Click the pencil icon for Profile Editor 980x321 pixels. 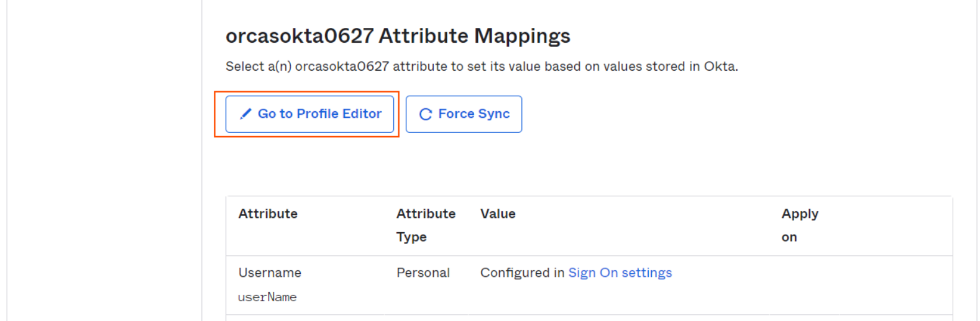[x=245, y=114]
